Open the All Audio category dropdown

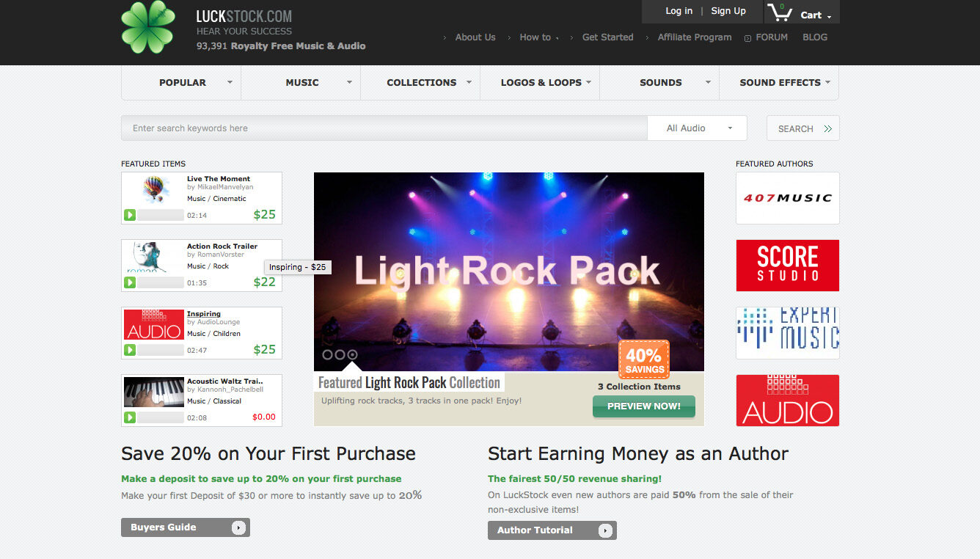tap(698, 128)
